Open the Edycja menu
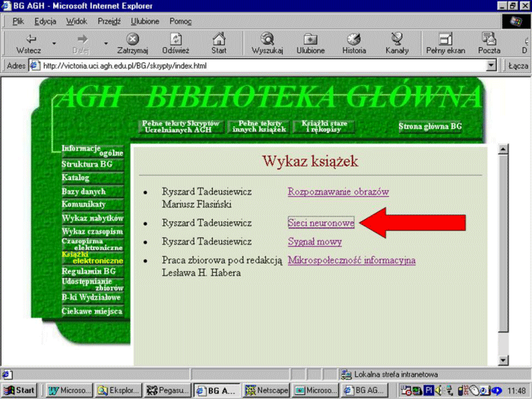The image size is (532, 399). pyautogui.click(x=45, y=21)
